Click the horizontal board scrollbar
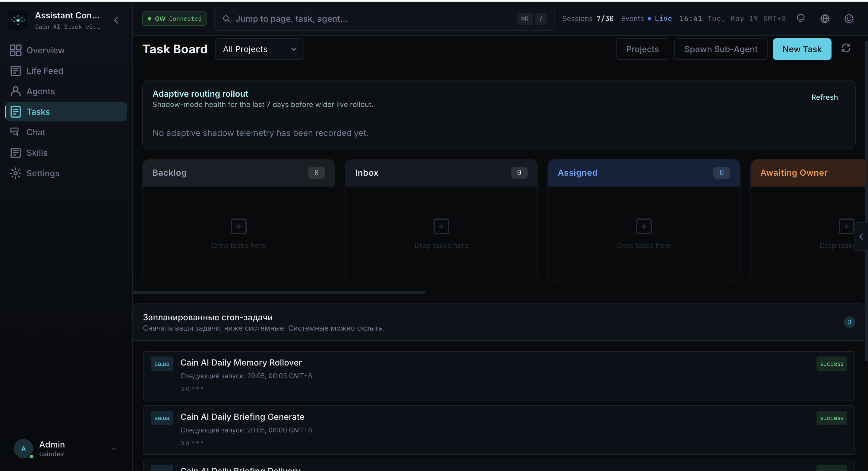 (x=279, y=292)
